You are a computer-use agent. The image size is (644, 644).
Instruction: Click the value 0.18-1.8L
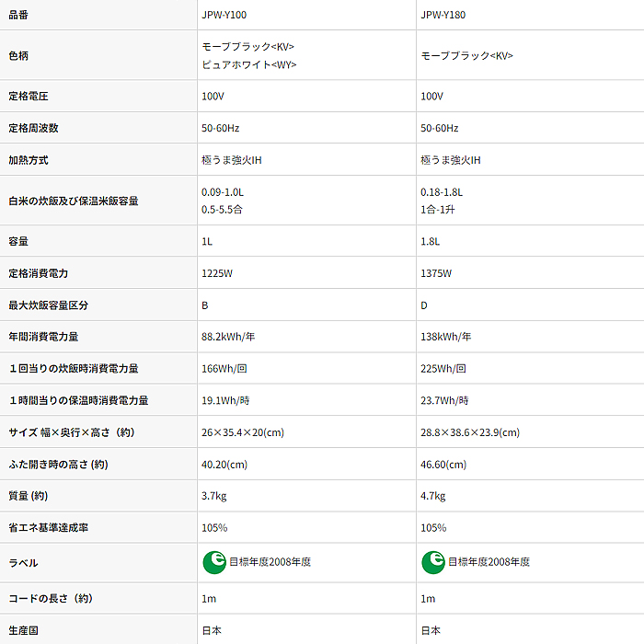442,191
